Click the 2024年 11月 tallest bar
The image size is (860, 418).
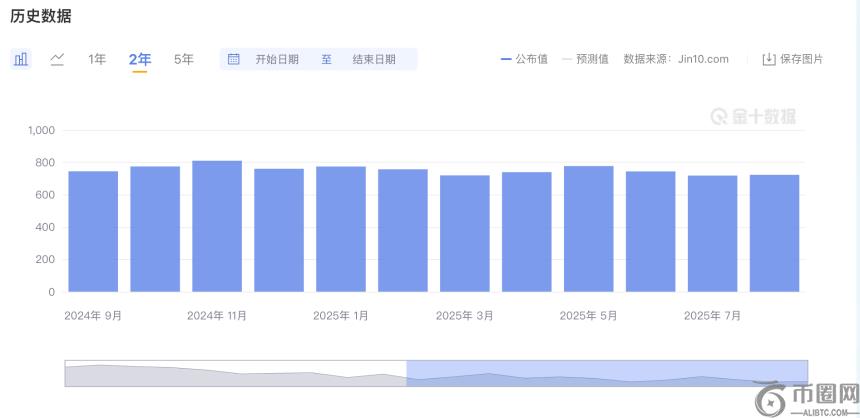217,227
